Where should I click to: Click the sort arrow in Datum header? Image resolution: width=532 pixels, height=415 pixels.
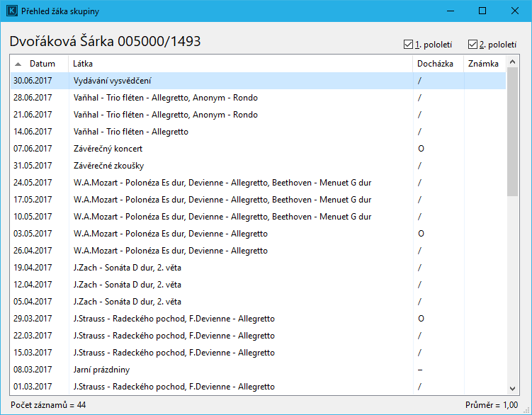click(18, 64)
